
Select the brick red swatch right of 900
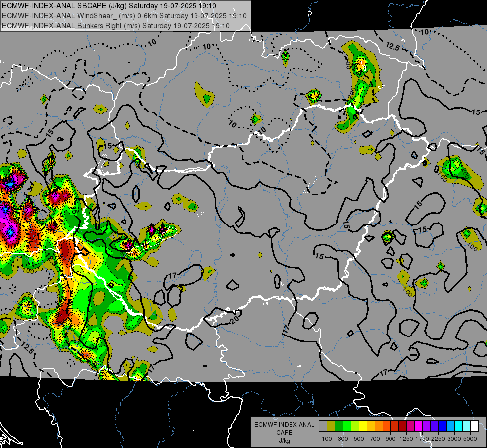tap(395, 426)
